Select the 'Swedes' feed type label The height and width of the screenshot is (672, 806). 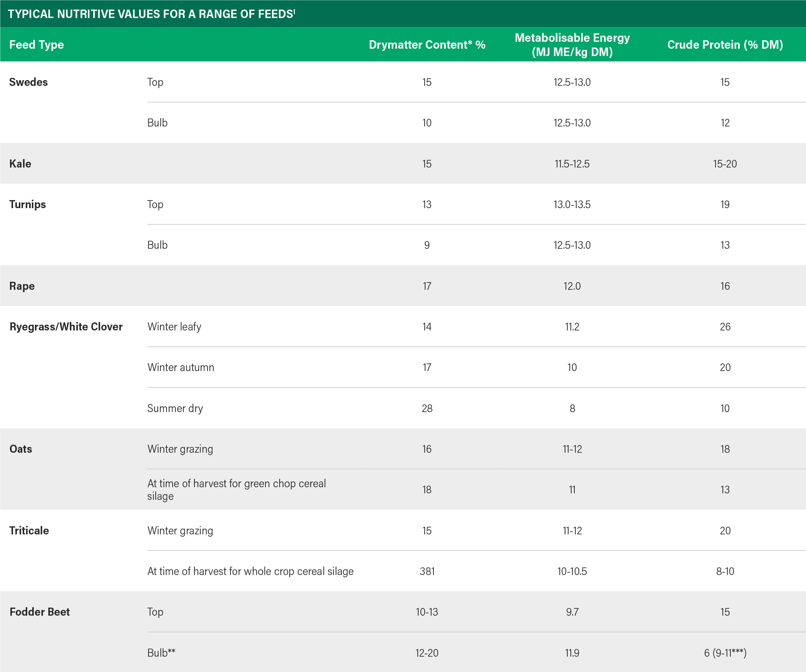(28, 82)
